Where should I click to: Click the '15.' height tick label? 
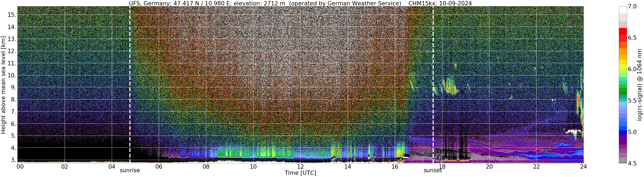(x=12, y=15)
